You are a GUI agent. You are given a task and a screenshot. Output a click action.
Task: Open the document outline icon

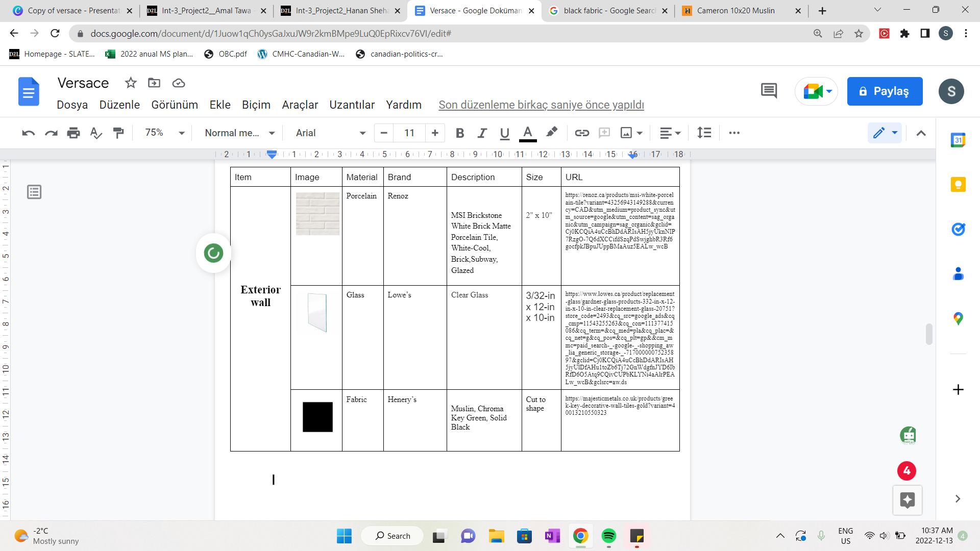pyautogui.click(x=34, y=192)
